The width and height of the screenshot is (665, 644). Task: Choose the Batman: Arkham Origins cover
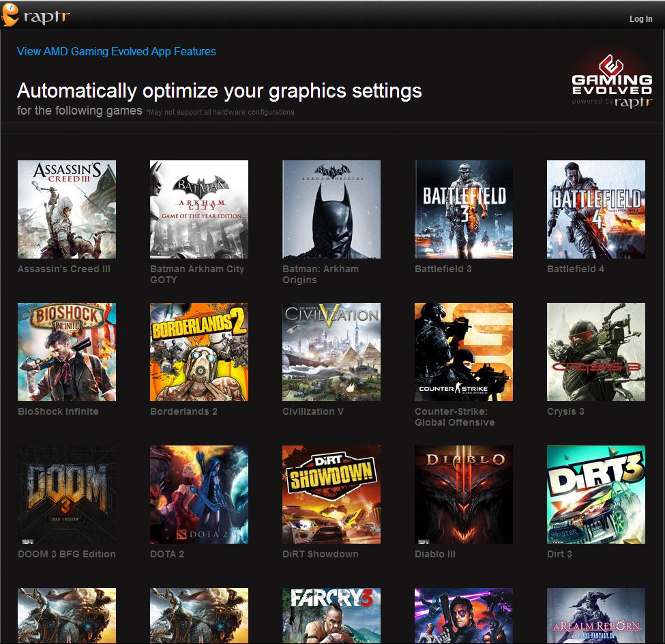click(x=331, y=209)
